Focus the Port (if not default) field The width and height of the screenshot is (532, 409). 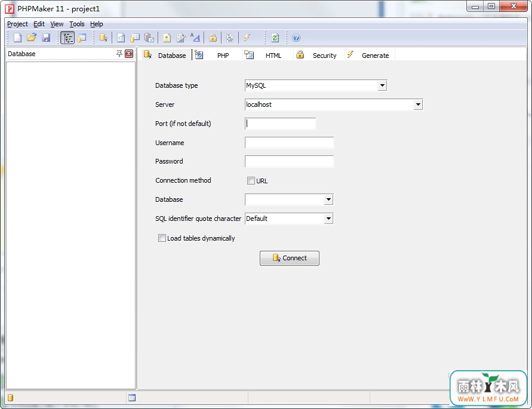[280, 124]
